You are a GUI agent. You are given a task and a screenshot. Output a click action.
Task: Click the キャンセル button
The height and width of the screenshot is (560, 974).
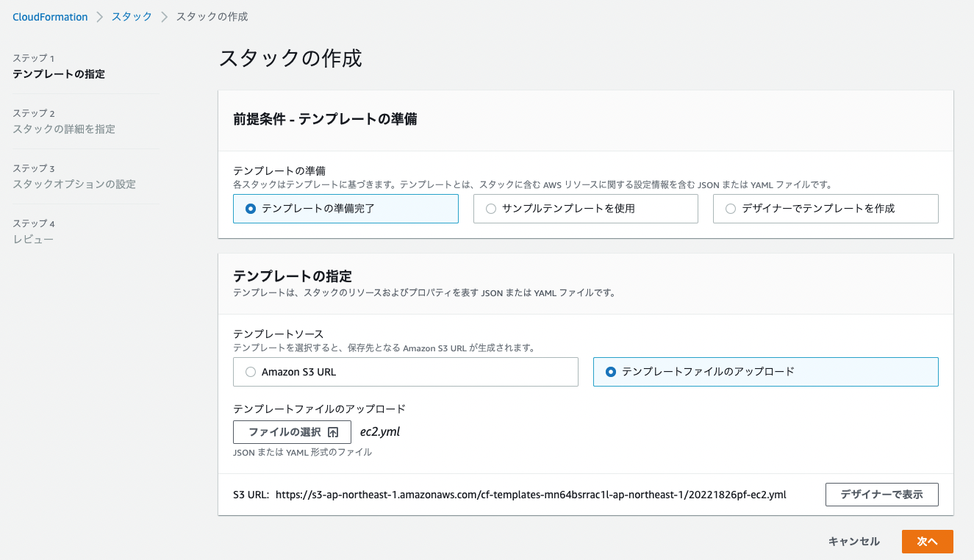click(x=853, y=542)
